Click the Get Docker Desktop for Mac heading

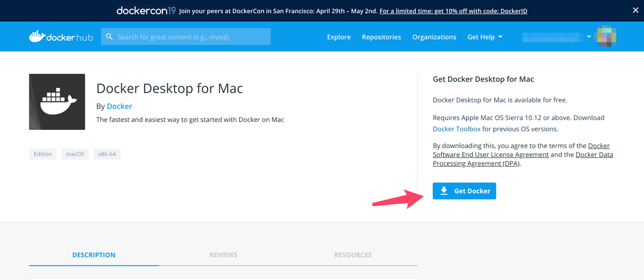484,79
